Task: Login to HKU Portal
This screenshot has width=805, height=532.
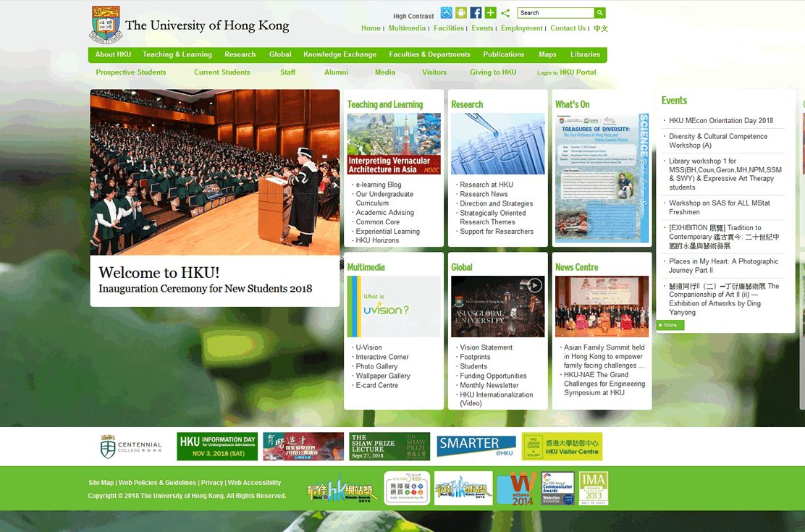Action: pos(567,72)
